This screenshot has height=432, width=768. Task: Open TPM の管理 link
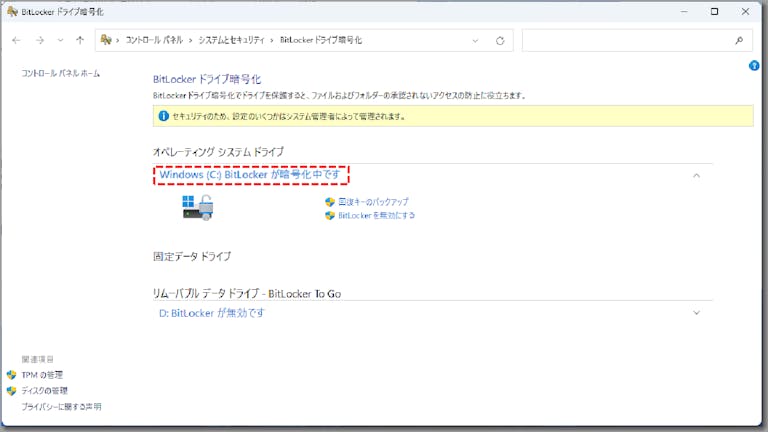tap(42, 375)
